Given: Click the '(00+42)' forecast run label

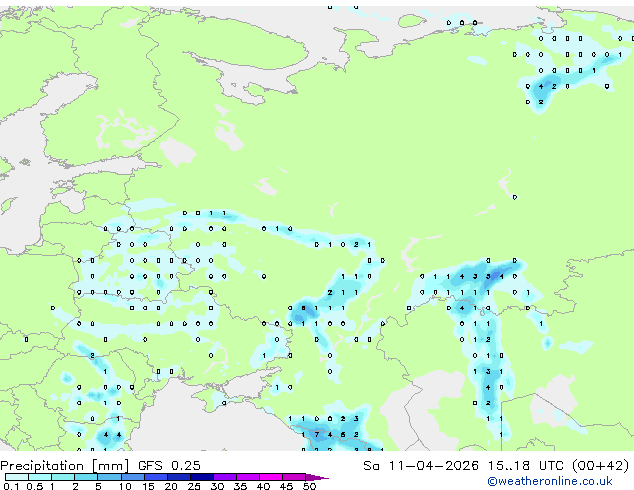Looking at the screenshot, I should [601, 466].
